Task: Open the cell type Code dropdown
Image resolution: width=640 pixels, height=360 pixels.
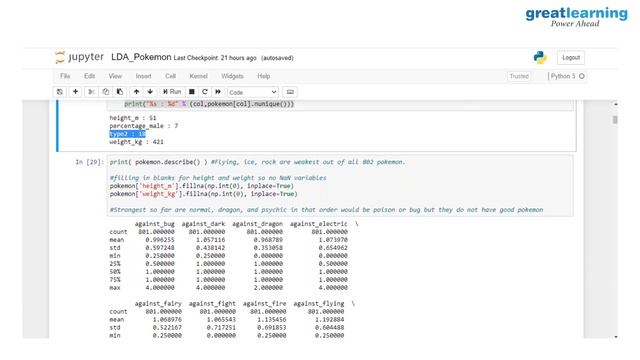Action: (x=253, y=92)
